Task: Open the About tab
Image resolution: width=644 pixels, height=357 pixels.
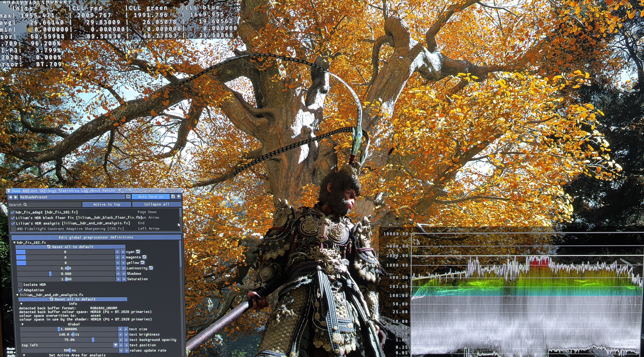Action: pyautogui.click(x=95, y=191)
